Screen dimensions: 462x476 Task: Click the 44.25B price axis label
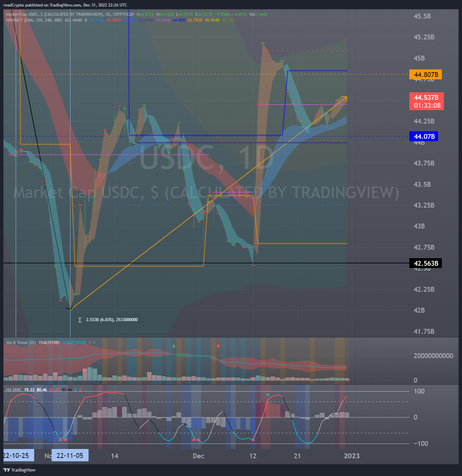[x=424, y=121]
